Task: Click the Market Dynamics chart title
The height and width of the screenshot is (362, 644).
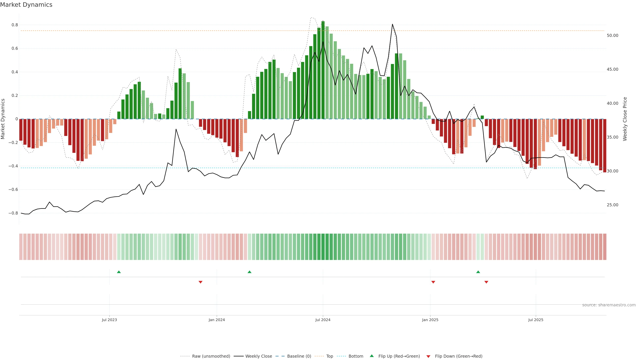Action: click(x=26, y=5)
